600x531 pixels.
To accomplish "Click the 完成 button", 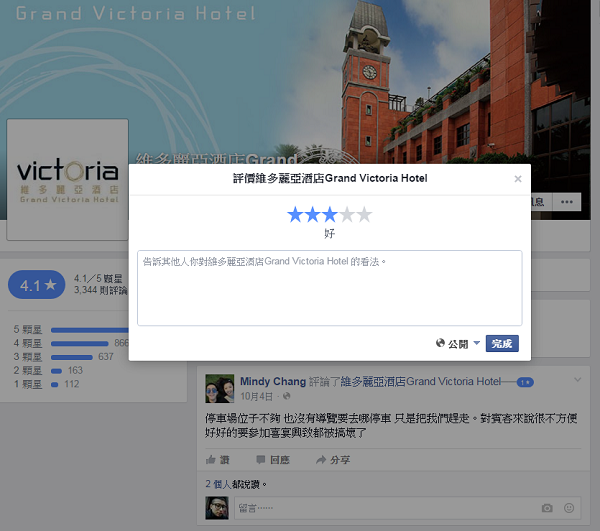I will tap(502, 344).
